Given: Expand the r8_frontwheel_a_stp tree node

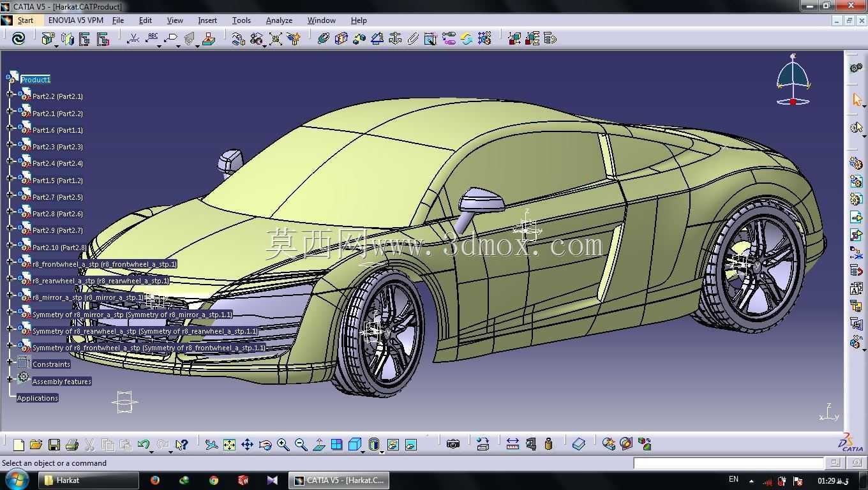Looking at the screenshot, I should click(10, 262).
